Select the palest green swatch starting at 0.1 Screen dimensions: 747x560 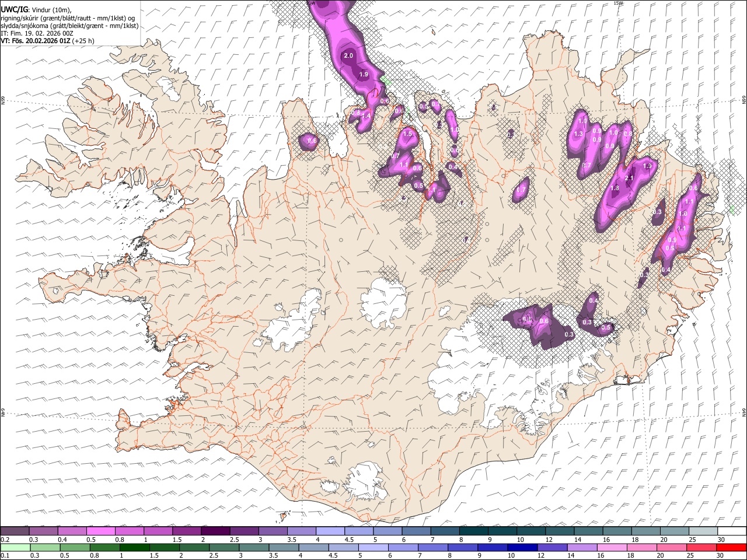click(15, 547)
